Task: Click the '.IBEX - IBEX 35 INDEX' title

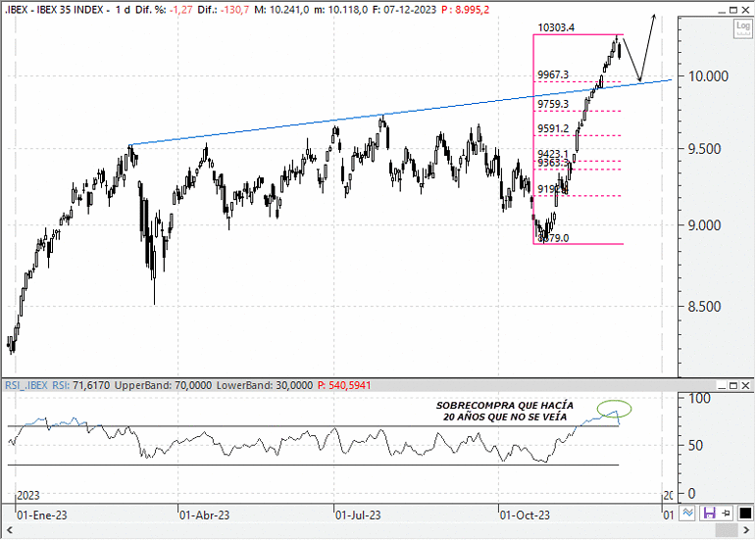Action: coord(54,10)
